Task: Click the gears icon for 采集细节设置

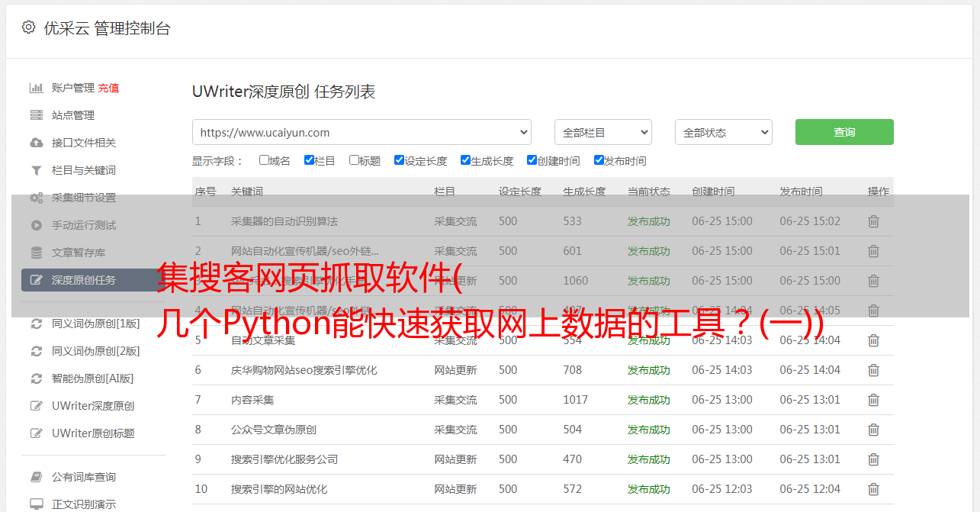Action: click(x=36, y=198)
